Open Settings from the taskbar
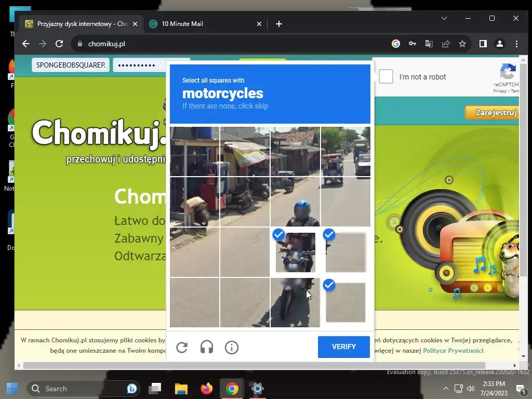Viewport: 532px width, 399px height. 258,388
